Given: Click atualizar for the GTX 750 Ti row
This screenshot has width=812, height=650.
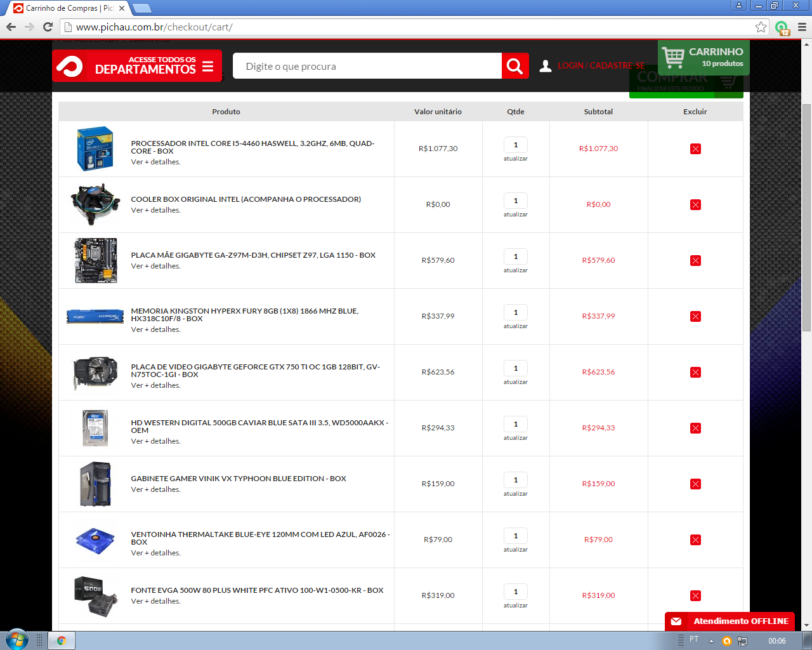Looking at the screenshot, I should point(516,382).
